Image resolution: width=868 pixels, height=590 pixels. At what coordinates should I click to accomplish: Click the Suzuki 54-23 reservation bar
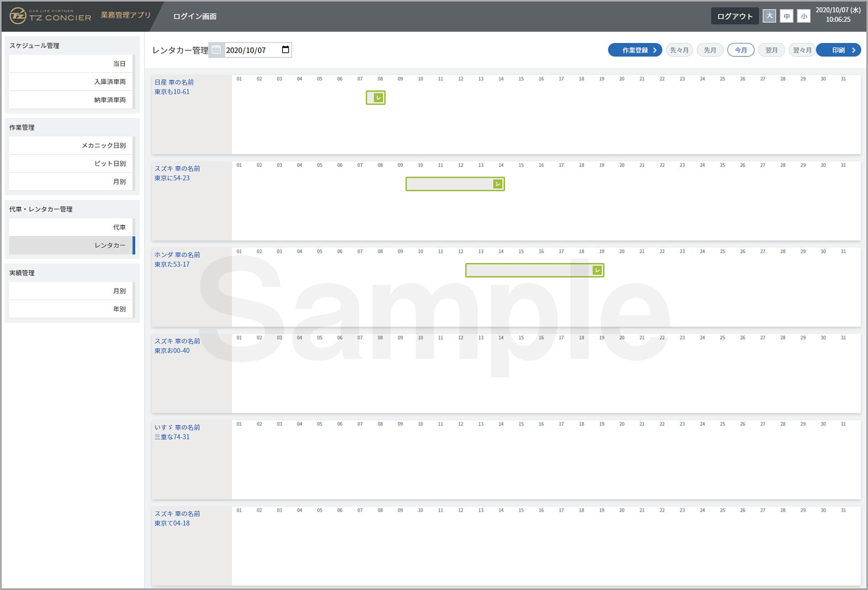point(449,184)
